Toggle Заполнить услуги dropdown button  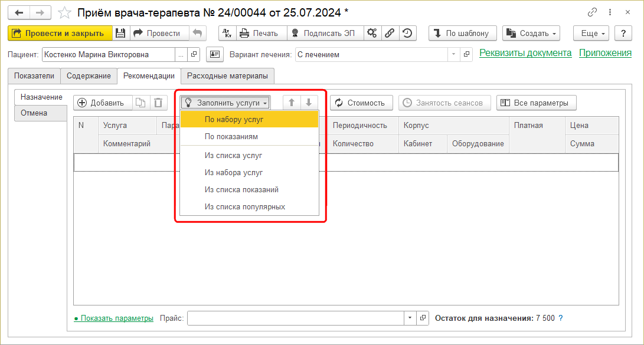pos(225,103)
